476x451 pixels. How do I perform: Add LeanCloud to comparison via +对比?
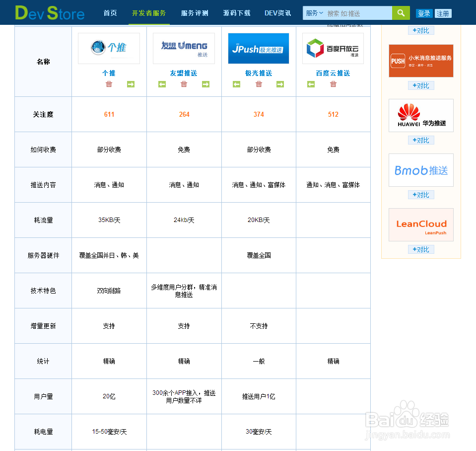click(x=420, y=249)
